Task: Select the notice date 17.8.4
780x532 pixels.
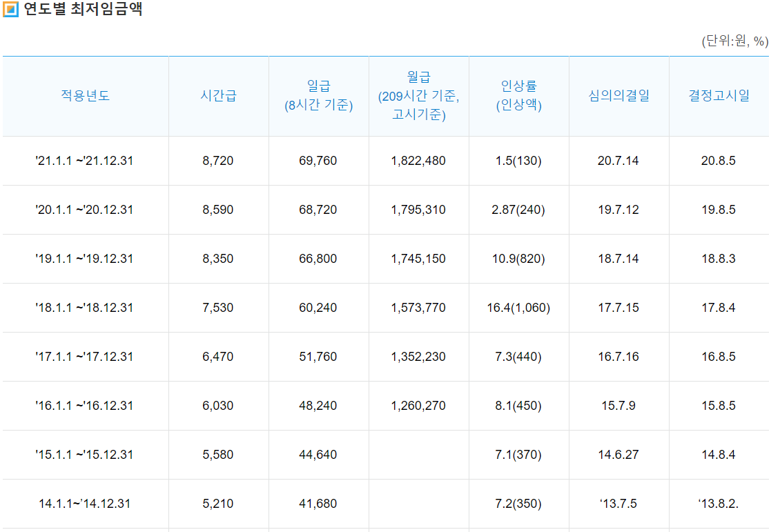Action: 719,308
